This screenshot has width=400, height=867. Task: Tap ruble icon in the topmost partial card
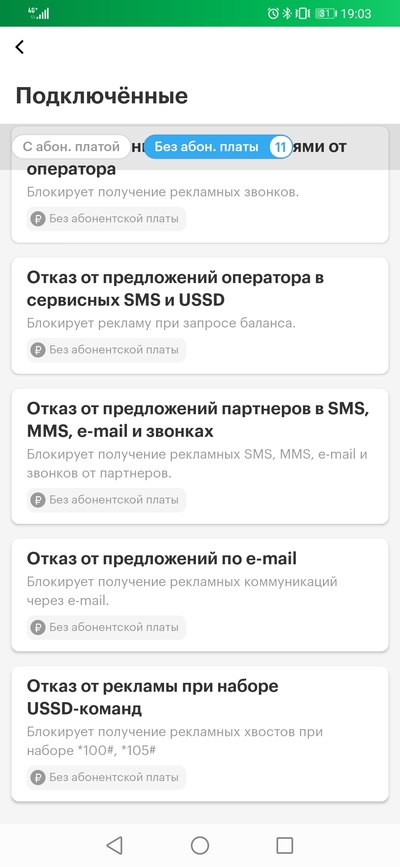click(x=38, y=218)
